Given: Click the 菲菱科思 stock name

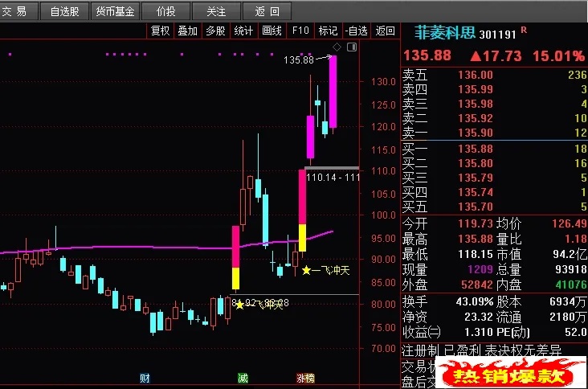Looking at the screenshot, I should (x=445, y=33).
